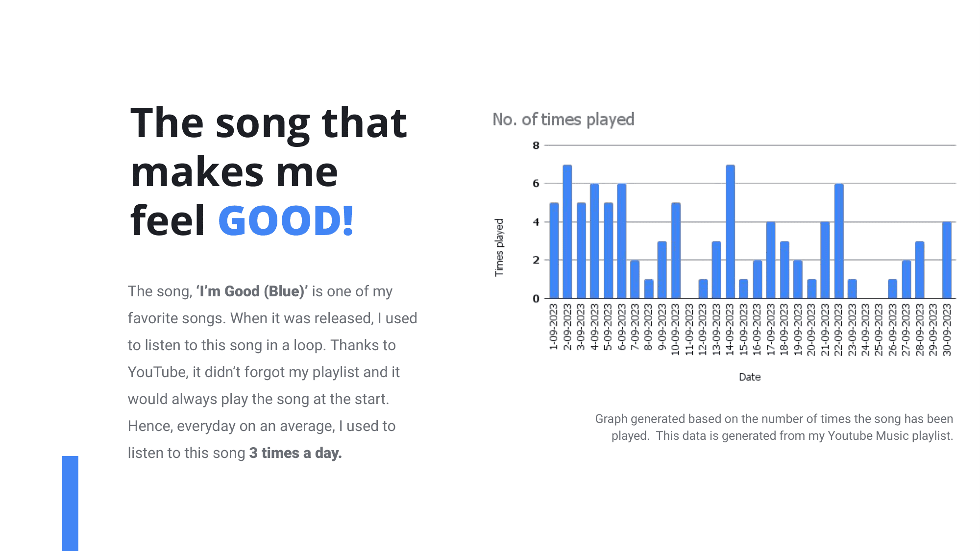Click the blue vertical accent bar
Viewport: 980px width, 551px height.
point(70,503)
